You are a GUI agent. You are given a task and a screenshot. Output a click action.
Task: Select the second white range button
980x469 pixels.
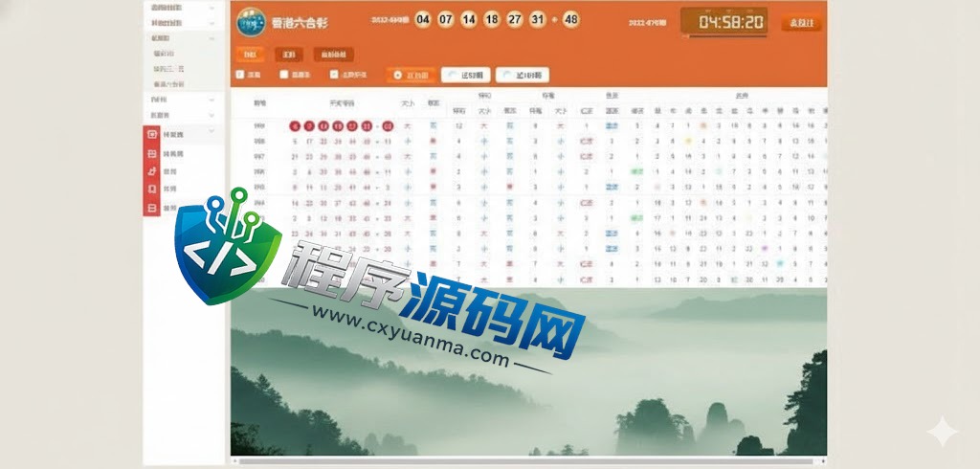coord(523,75)
